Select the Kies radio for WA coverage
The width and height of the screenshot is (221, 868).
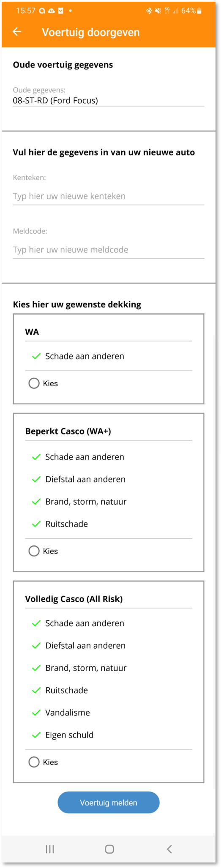pos(34,383)
